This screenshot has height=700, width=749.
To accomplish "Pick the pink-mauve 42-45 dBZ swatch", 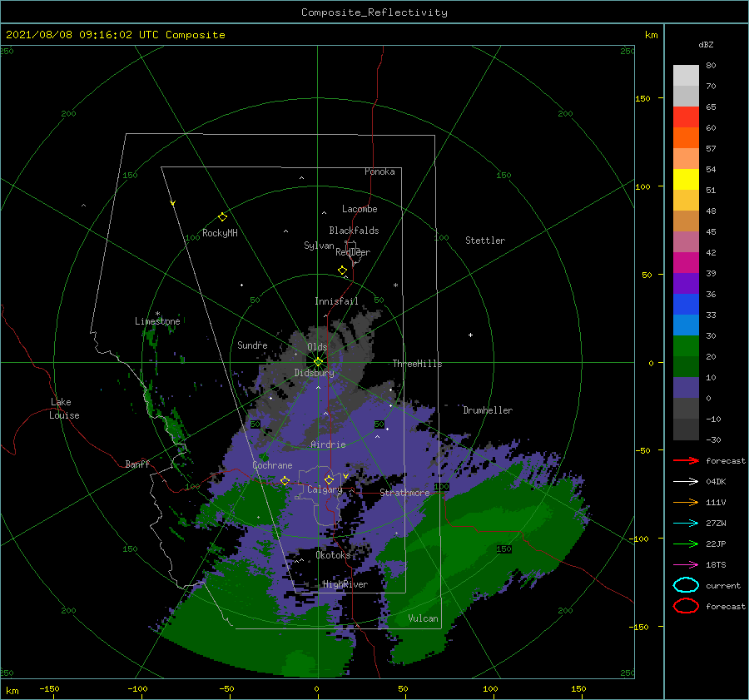I will [x=686, y=241].
